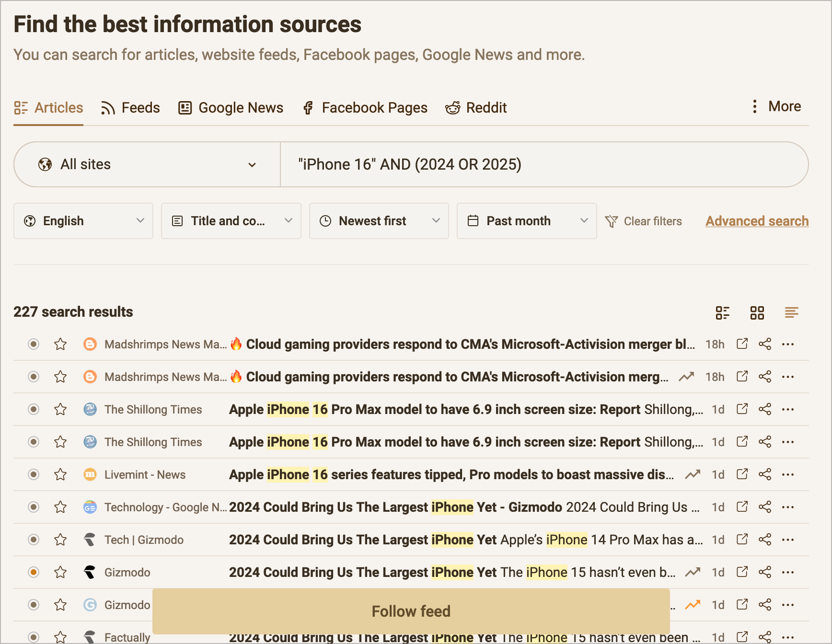The height and width of the screenshot is (644, 832).
Task: Open the More menu
Action: [x=774, y=106]
